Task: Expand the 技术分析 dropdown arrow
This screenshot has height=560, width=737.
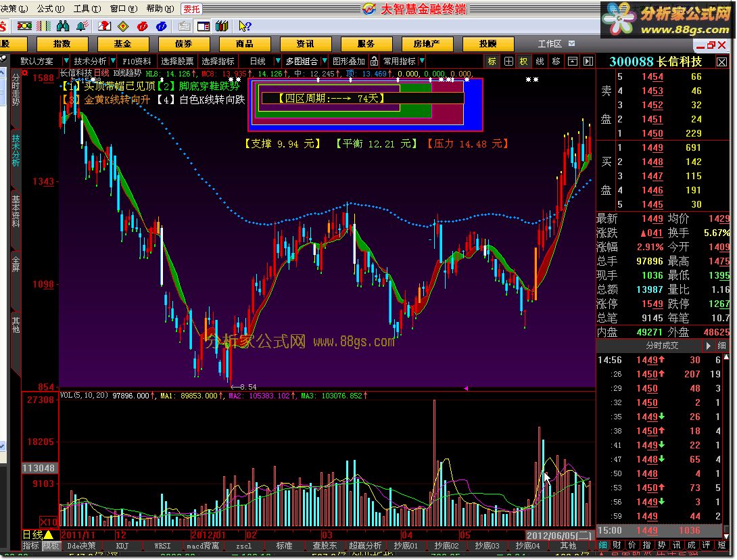Action: (x=113, y=61)
